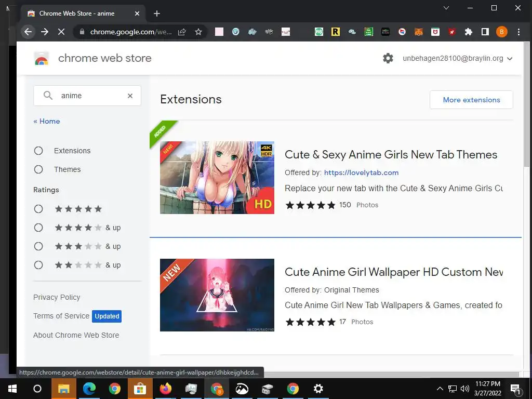Open Web Store settings gear
The height and width of the screenshot is (399, 532).
388,58
